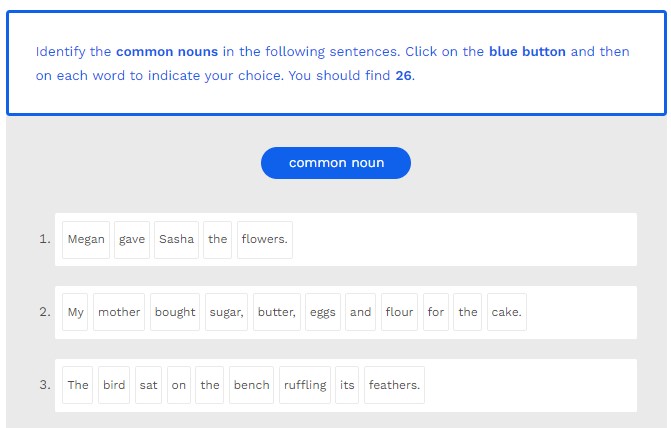
Task: Choose the word 'butter,' in sentence 2
Action: click(x=277, y=312)
